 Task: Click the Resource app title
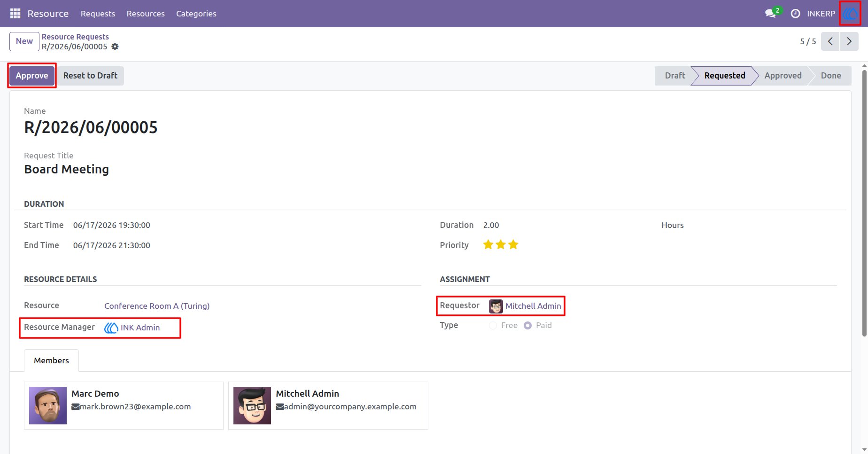(48, 14)
